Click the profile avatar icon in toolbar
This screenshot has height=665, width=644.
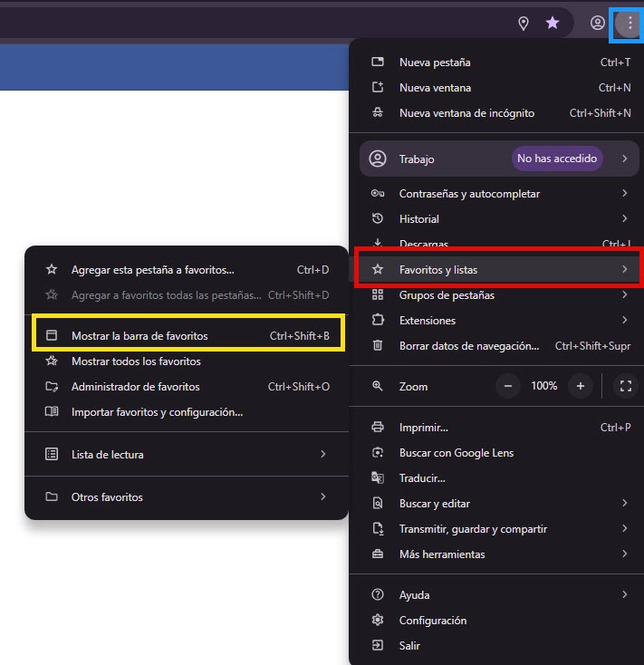coord(598,24)
